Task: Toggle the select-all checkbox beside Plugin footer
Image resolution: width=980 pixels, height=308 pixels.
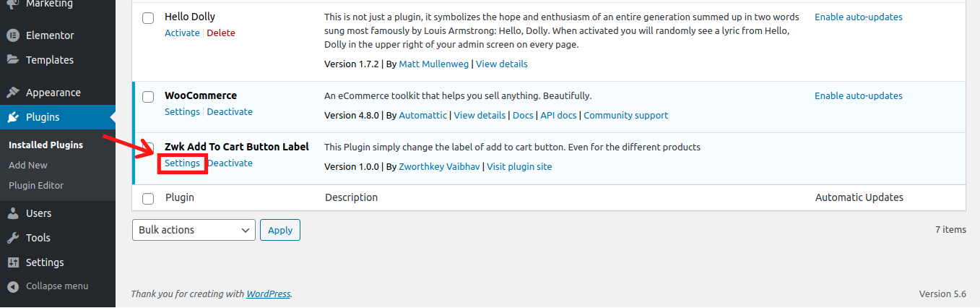Action: pos(148,198)
